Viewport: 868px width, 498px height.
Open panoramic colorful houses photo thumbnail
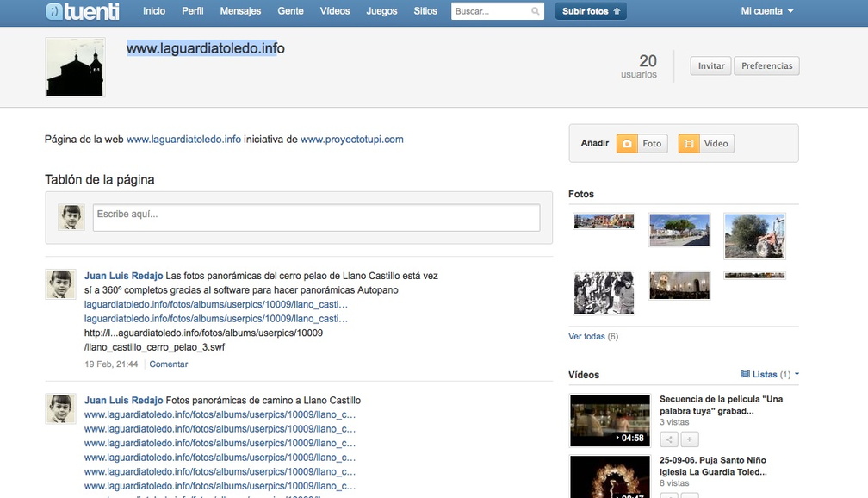(x=604, y=221)
